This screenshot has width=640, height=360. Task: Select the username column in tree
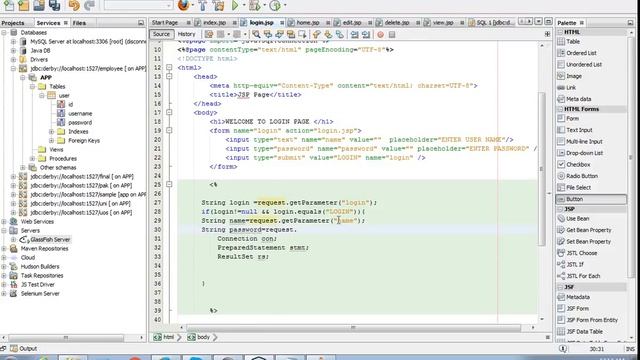[x=80, y=113]
